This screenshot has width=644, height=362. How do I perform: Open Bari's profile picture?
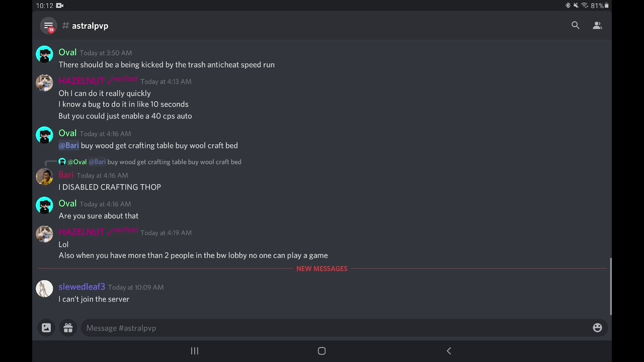[44, 177]
